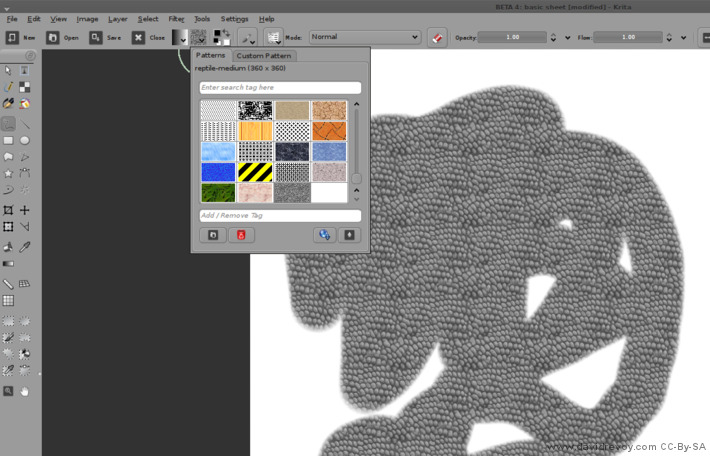The height and width of the screenshot is (456, 710).
Task: Select the Pan hand tool
Action: pyautogui.click(x=25, y=390)
